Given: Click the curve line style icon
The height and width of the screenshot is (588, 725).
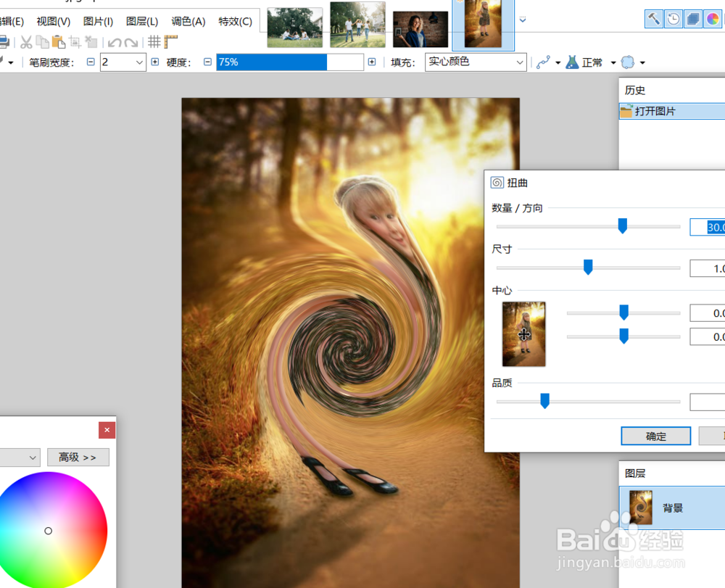Looking at the screenshot, I should (x=543, y=62).
